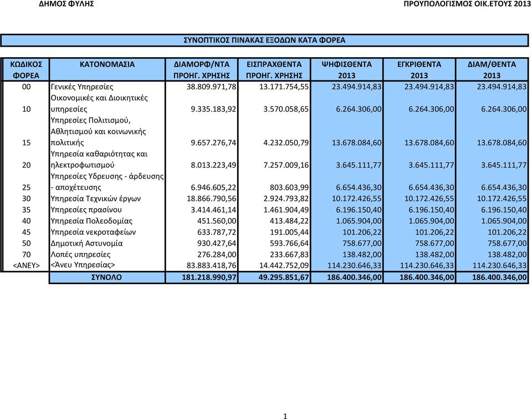The width and height of the screenshot is (532, 420).
Task: Select the code cell <ΑΝΕΥ>
Action: (x=26, y=266)
